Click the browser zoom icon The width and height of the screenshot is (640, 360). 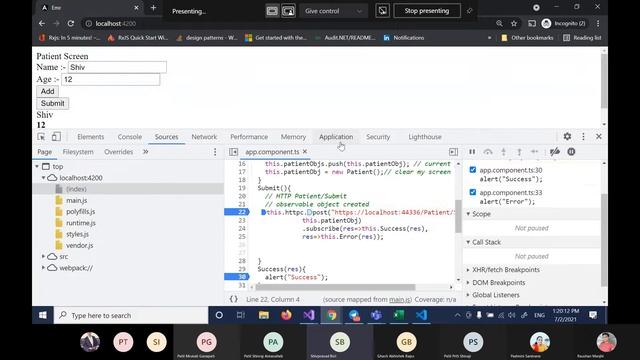pyautogui.click(x=499, y=24)
